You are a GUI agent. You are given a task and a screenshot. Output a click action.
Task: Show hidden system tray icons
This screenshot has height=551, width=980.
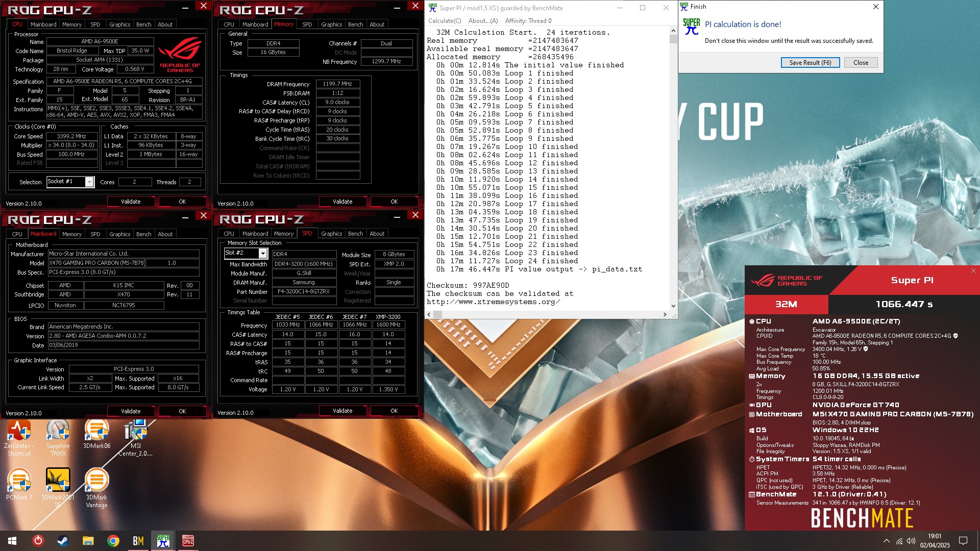coord(886,541)
